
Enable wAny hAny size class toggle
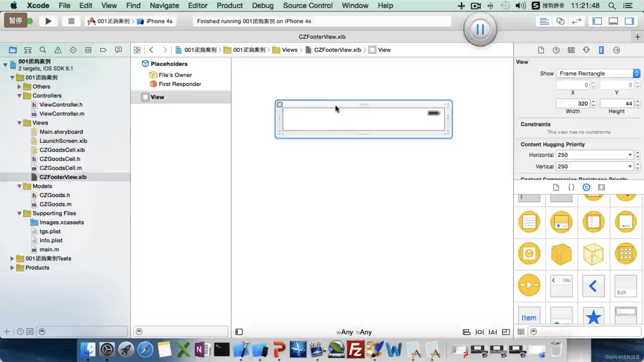pos(354,332)
